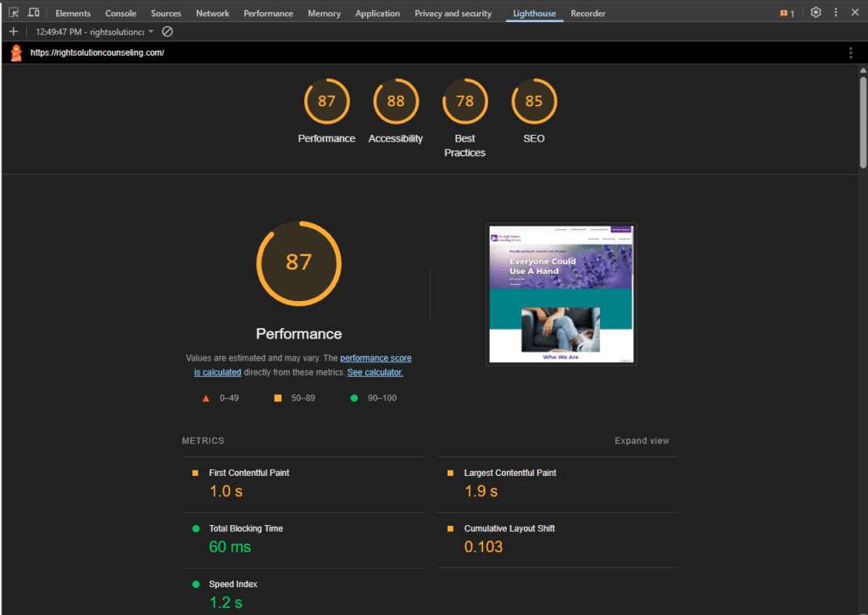This screenshot has width=868, height=615.
Task: Open the 'See calculator.' link
Action: click(x=375, y=372)
